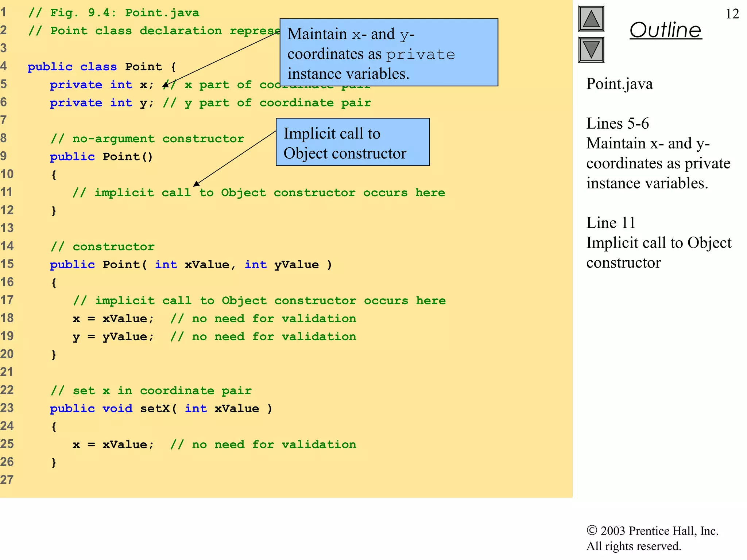
Task: Click the 'y = yValue;' statement on line 19
Action: tap(113, 337)
